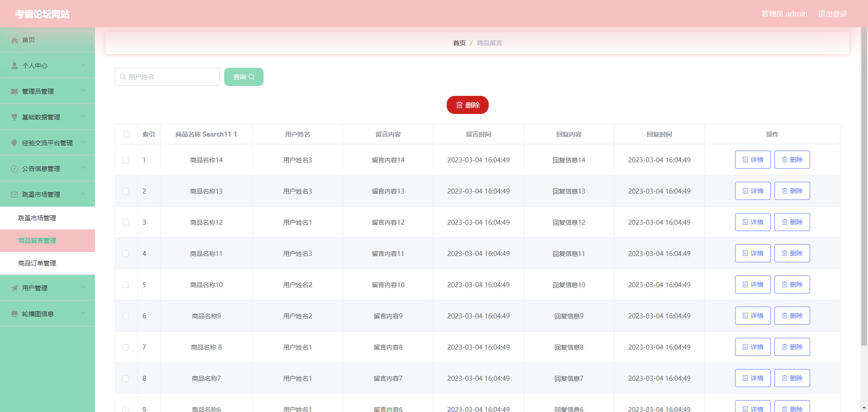Check the checkbox for row 商品名称12
Screen dimensions: 868x412
point(126,223)
